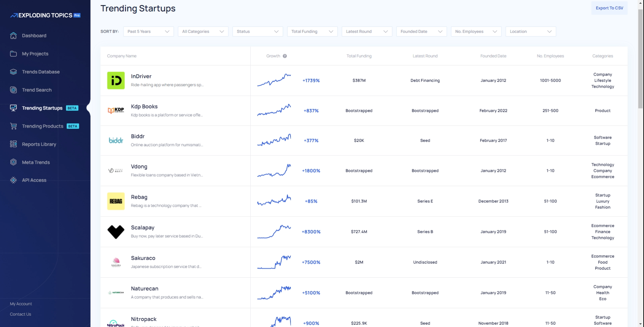Image resolution: width=644 pixels, height=327 pixels.
Task: Expand the Past 5 Years dropdown
Action: (148, 32)
